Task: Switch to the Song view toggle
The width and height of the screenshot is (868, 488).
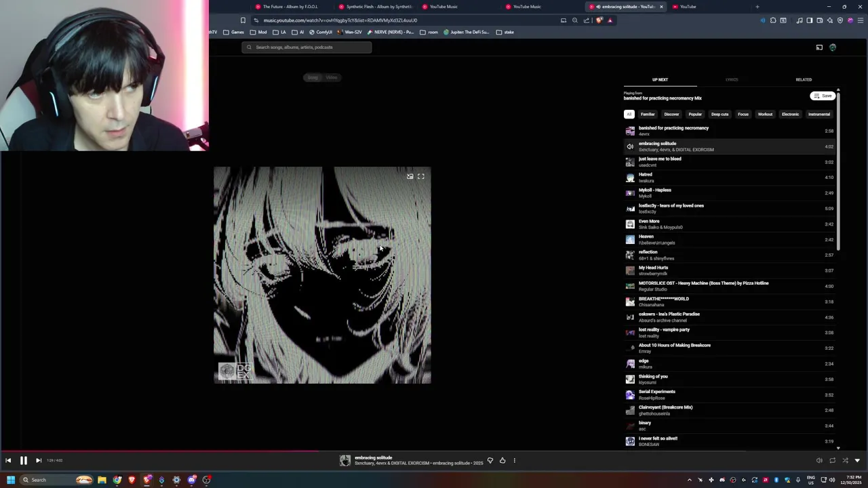Action: 313,77
